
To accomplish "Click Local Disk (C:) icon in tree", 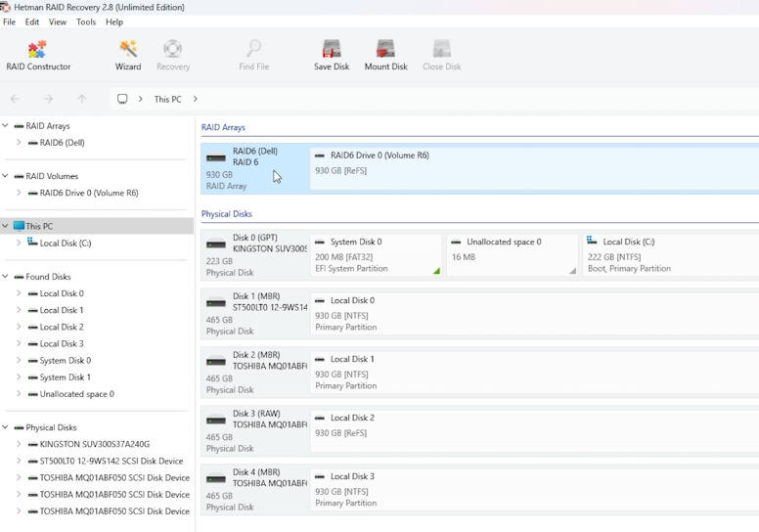I will click(x=32, y=242).
